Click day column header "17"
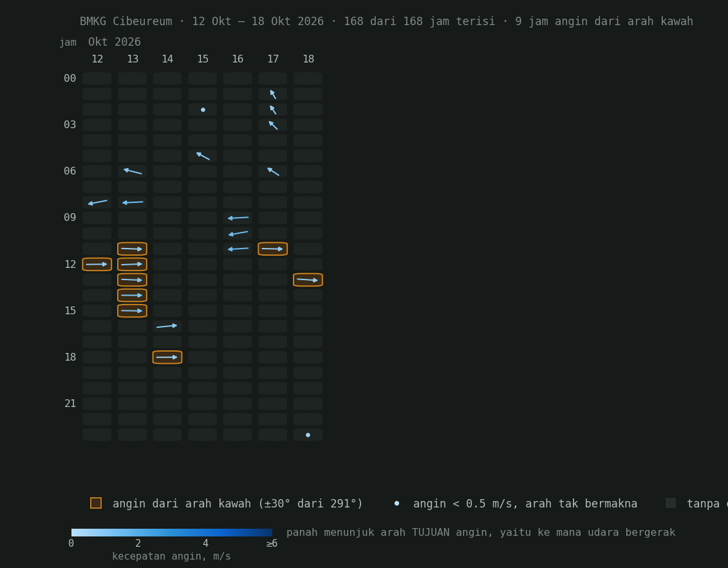This screenshot has height=568, width=728. point(273,59)
